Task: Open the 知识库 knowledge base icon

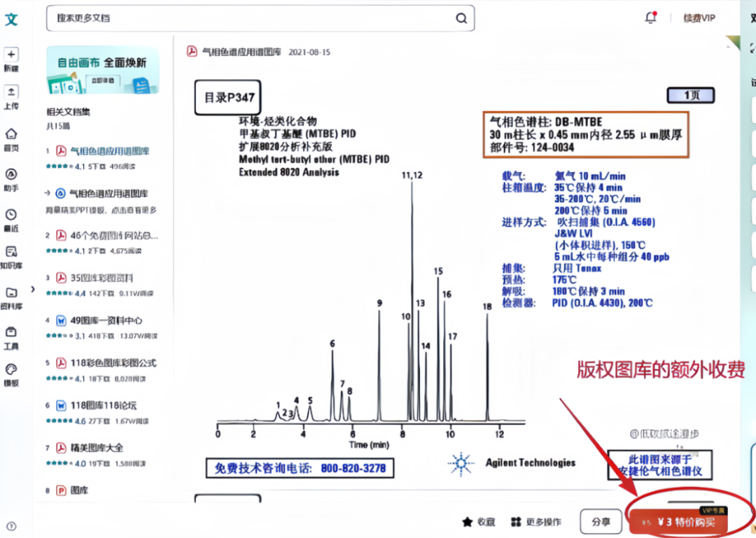Action: [11, 252]
